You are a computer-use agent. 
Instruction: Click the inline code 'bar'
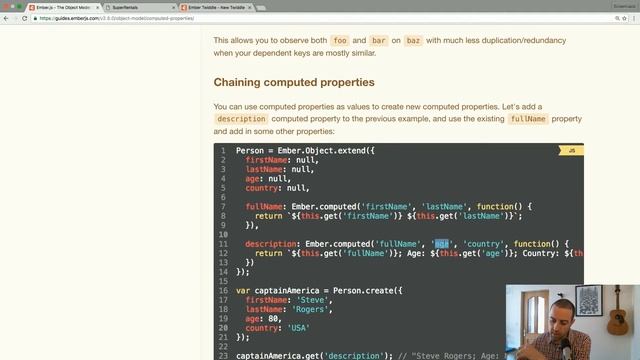pos(378,40)
